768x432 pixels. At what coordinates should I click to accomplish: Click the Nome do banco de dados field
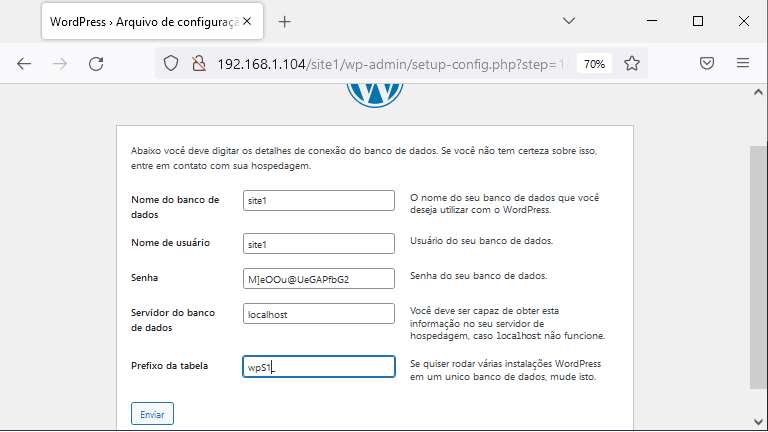[319, 201]
